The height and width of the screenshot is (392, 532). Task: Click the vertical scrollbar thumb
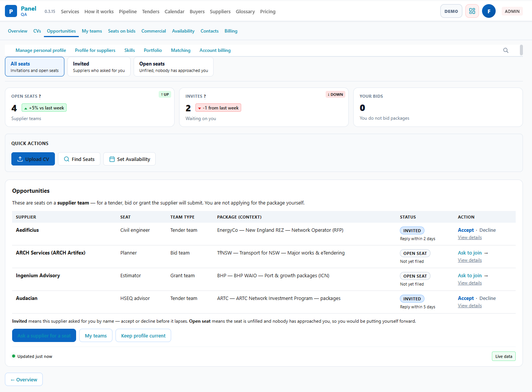(x=521, y=50)
